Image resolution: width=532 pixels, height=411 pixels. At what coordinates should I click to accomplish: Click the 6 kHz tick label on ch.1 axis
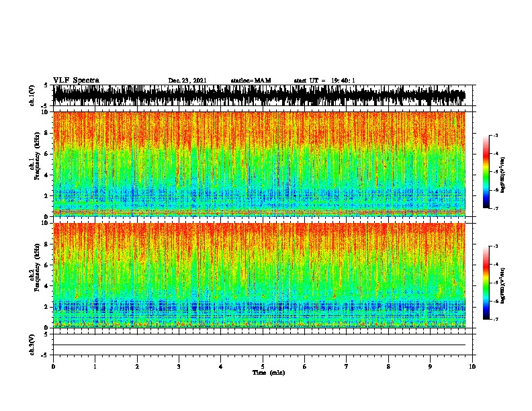tap(46, 154)
